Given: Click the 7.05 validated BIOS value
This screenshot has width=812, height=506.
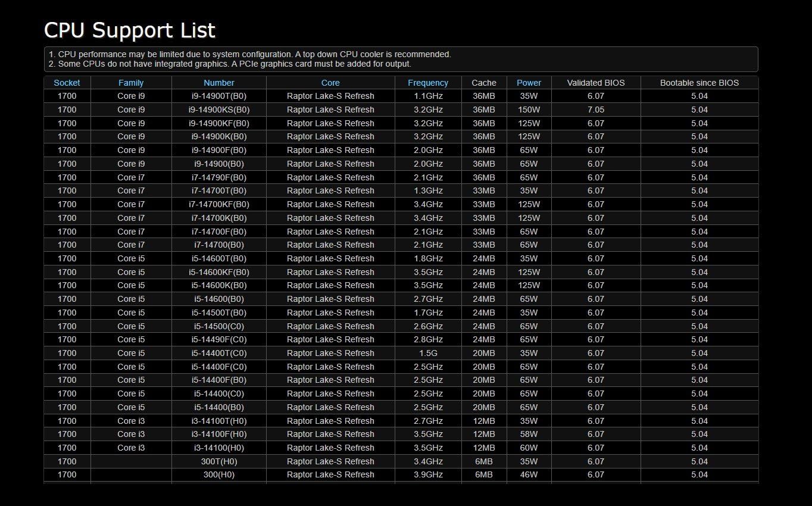Looking at the screenshot, I should [x=596, y=110].
